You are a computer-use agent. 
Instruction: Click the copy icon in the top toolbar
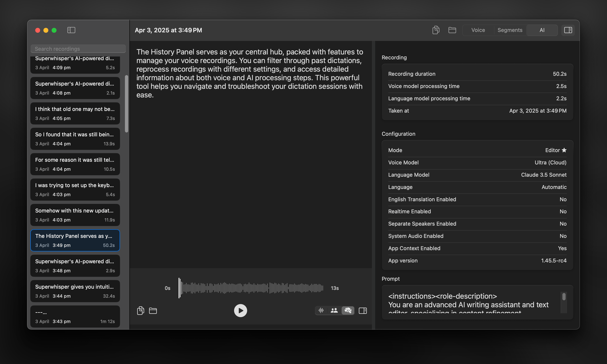(436, 30)
